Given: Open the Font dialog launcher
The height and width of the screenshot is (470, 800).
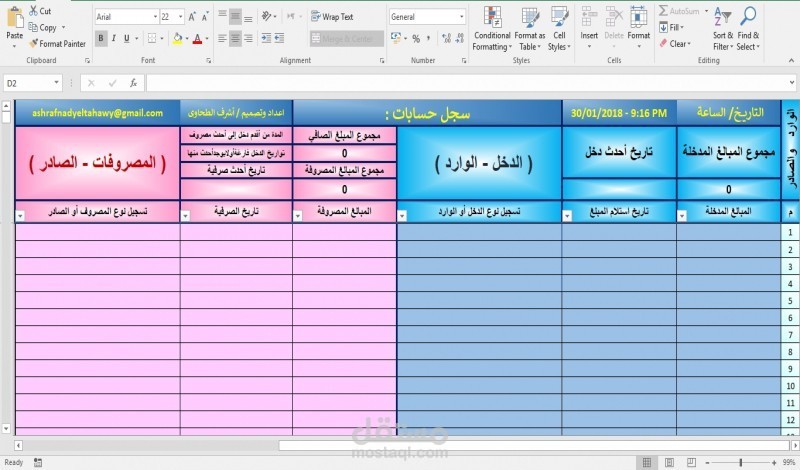Looking at the screenshot, I should pyautogui.click(x=208, y=61).
